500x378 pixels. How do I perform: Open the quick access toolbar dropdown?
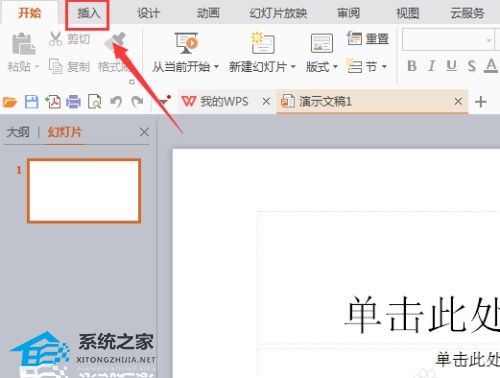(164, 101)
